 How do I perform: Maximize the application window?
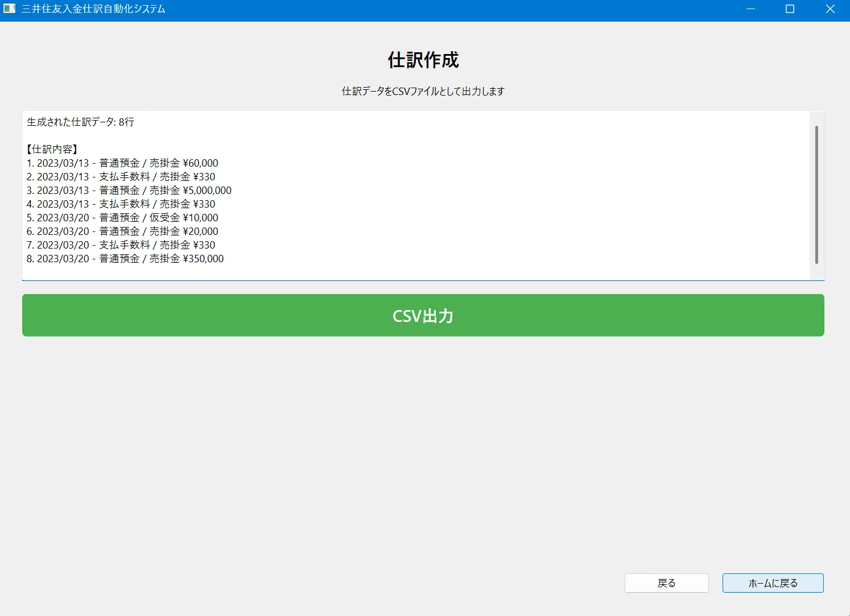tap(790, 9)
